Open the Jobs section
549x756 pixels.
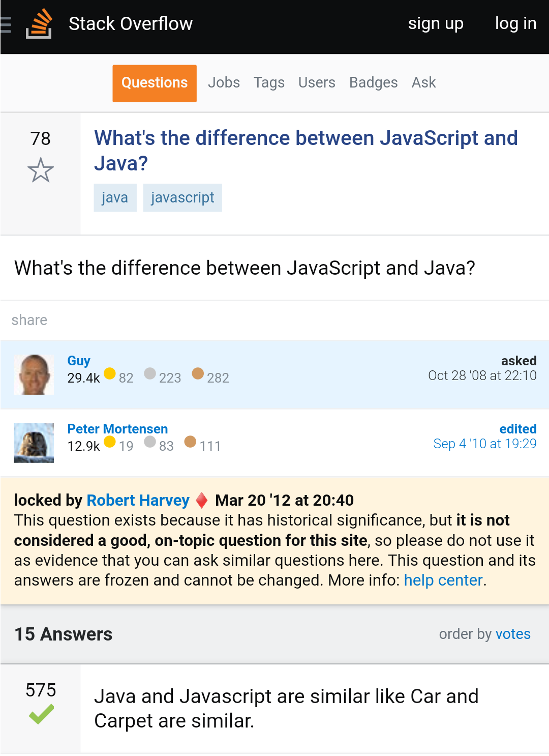pos(223,82)
